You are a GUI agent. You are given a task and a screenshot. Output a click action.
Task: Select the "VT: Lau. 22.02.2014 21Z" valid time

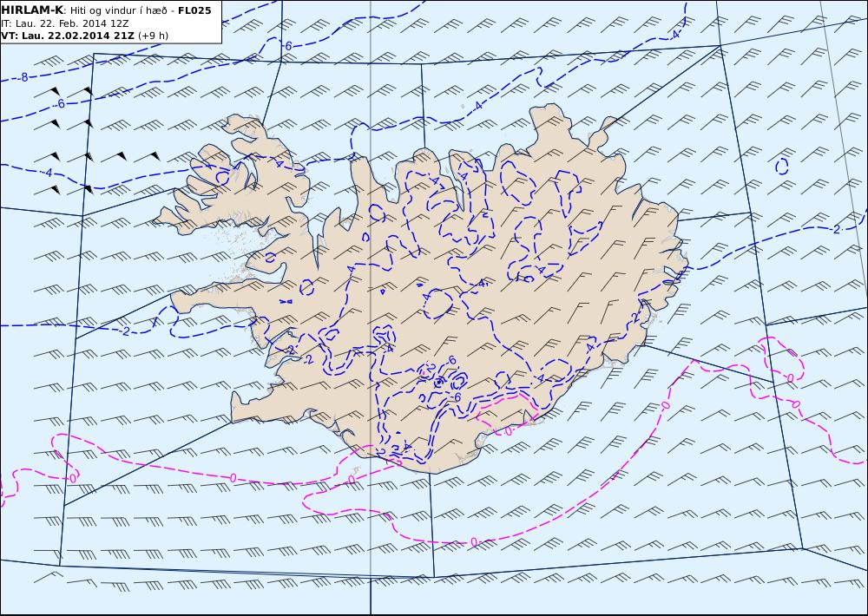(x=68, y=36)
